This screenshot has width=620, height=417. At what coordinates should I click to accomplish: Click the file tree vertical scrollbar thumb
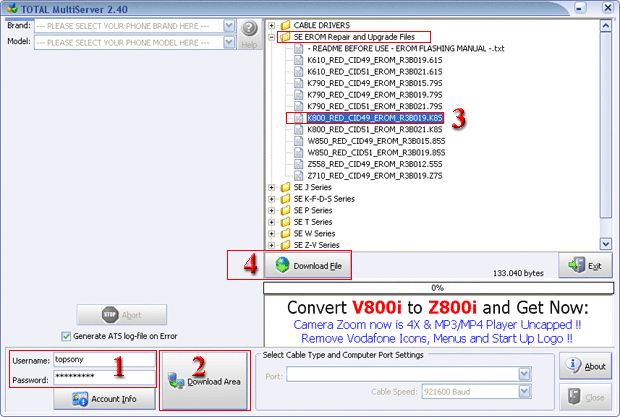coord(605,125)
